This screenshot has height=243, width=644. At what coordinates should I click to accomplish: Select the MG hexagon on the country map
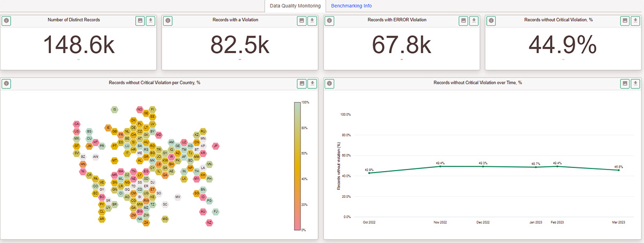[x=165, y=219]
